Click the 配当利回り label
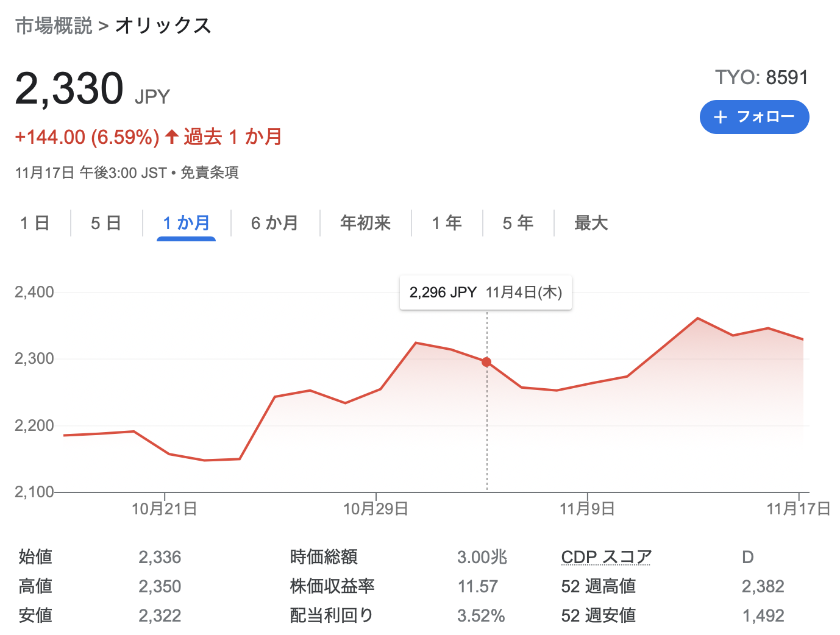Screen dimensions: 840x635 pos(332,615)
